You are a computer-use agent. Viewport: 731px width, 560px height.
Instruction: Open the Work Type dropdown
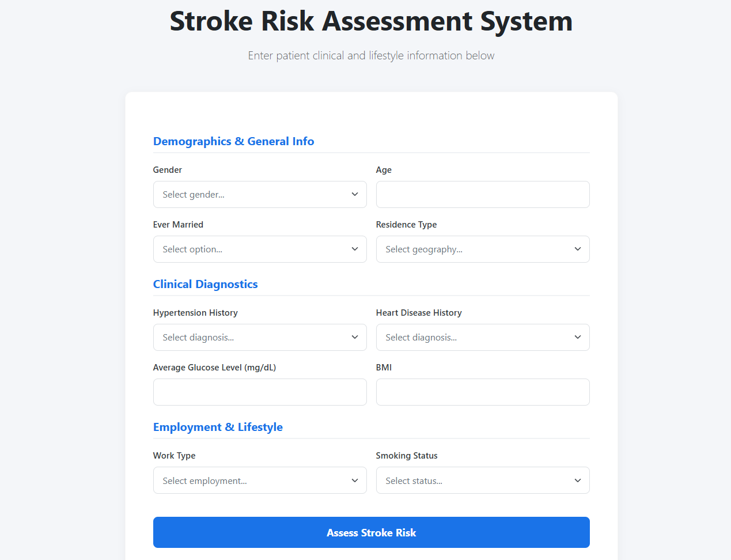tap(260, 480)
